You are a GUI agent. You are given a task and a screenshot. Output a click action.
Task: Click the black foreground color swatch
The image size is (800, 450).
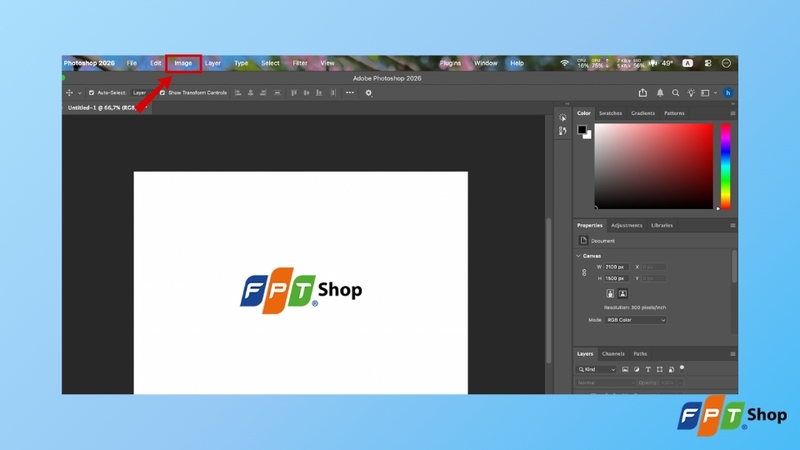(582, 129)
